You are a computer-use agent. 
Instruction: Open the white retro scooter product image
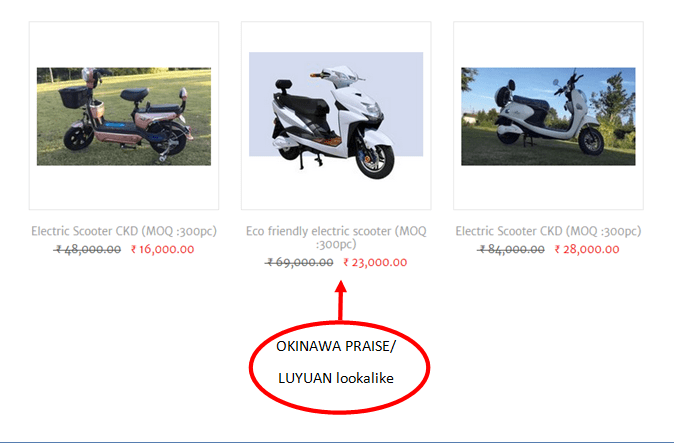pos(548,116)
